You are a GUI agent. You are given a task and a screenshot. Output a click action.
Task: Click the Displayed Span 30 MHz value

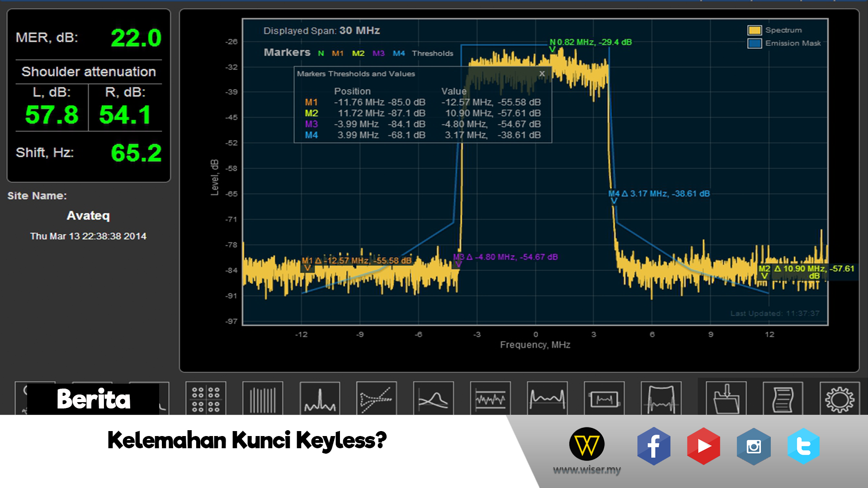359,31
